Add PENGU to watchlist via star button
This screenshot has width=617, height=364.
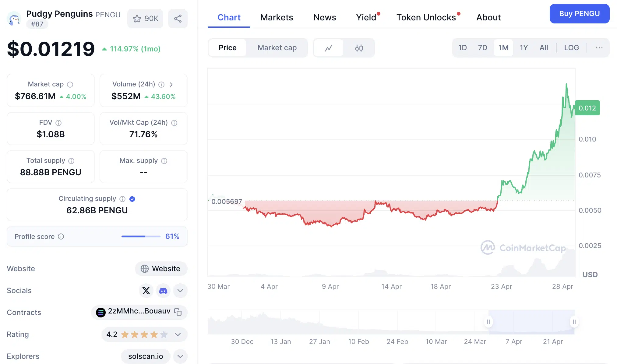pyautogui.click(x=145, y=19)
